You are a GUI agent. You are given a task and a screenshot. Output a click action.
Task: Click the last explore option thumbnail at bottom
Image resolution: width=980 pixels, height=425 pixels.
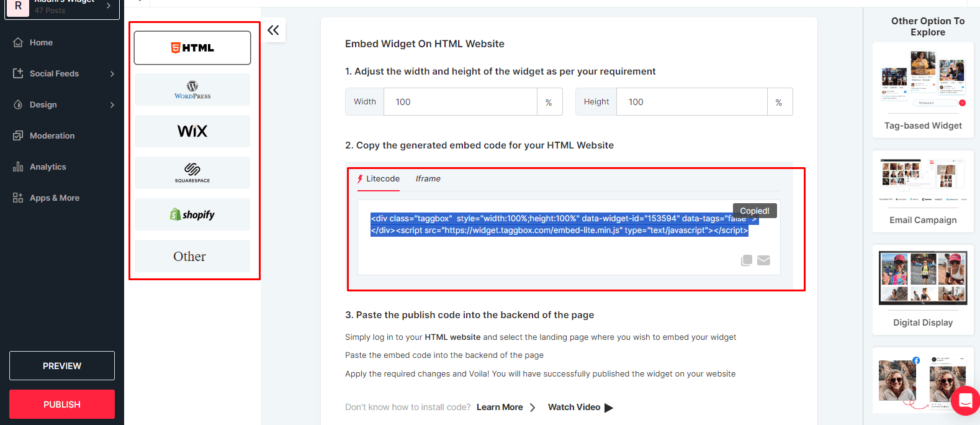[923, 380]
